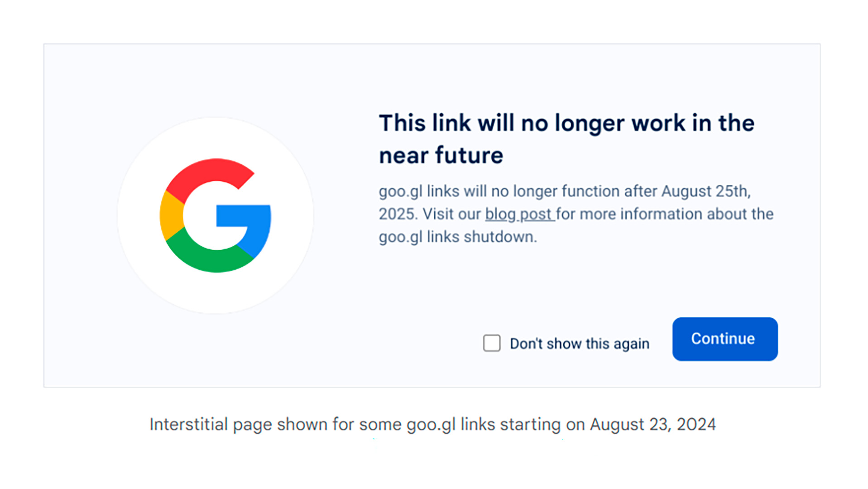Image resolution: width=868 pixels, height=489 pixels.
Task: Click the heading "This link will no longer work"
Action: [566, 123]
